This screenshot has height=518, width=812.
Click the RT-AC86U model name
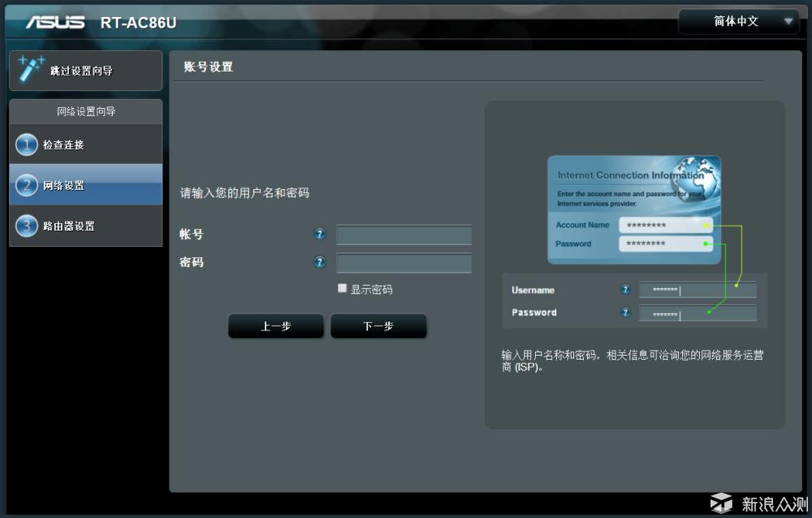coord(138,23)
